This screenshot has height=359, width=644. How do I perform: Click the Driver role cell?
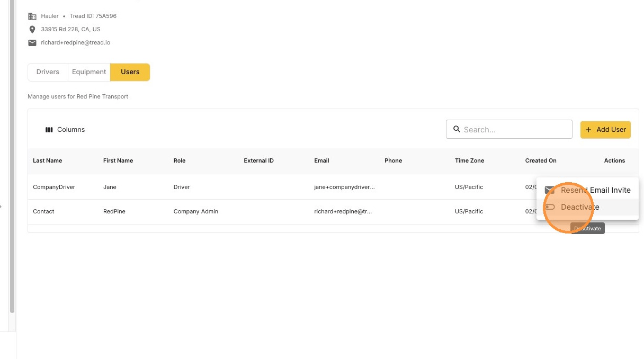[x=182, y=187]
